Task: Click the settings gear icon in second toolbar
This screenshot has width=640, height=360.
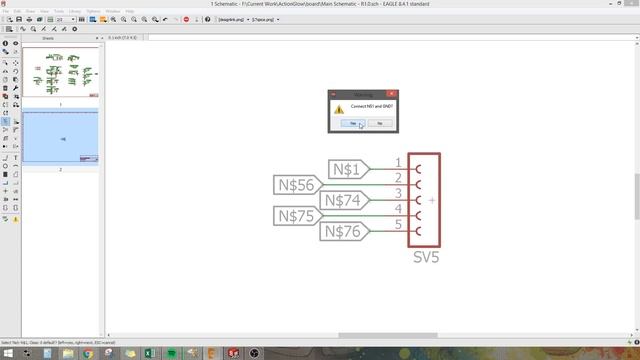Action: point(75,29)
